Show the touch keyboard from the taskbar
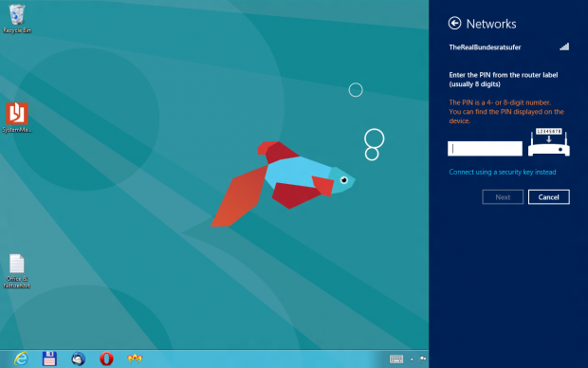588x368 pixels. [396, 359]
